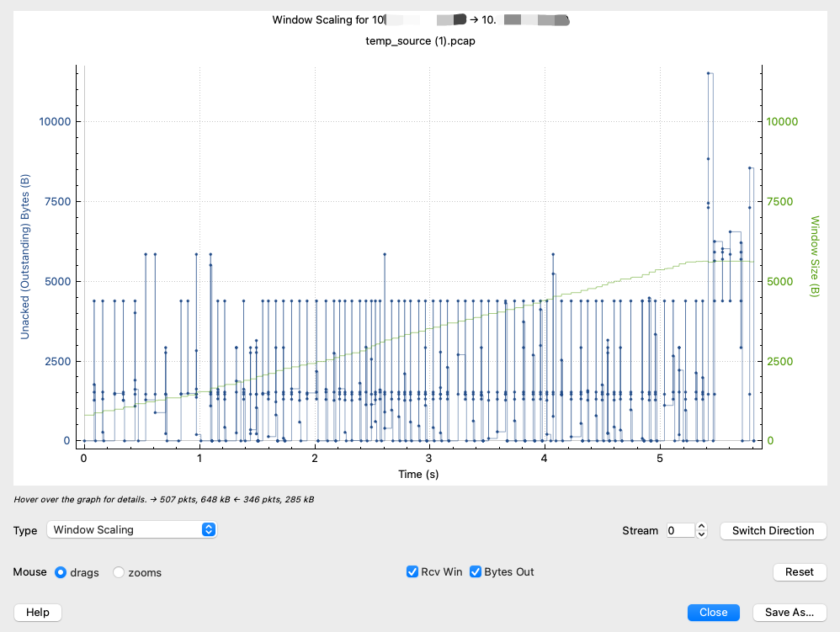Decrement the Stream number with down arrow
The width and height of the screenshot is (840, 632).
702,534
